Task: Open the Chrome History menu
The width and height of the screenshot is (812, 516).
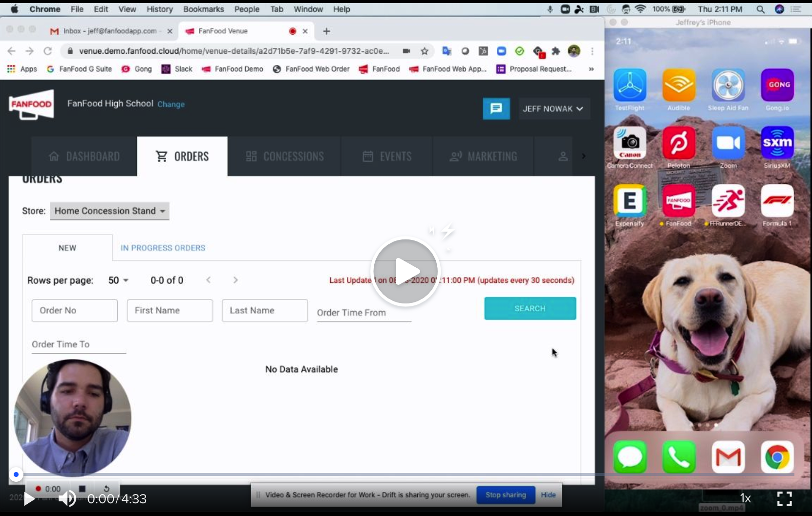Action: [160, 9]
